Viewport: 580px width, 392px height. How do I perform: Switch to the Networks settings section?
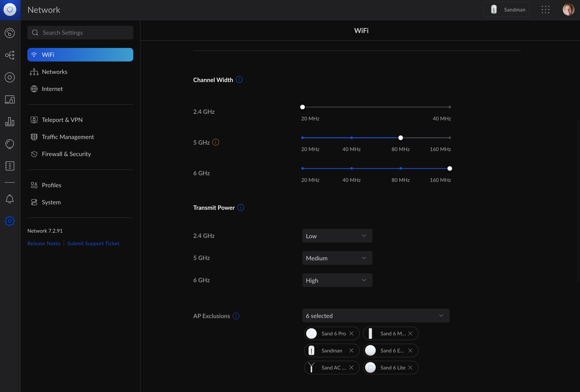[x=55, y=72]
